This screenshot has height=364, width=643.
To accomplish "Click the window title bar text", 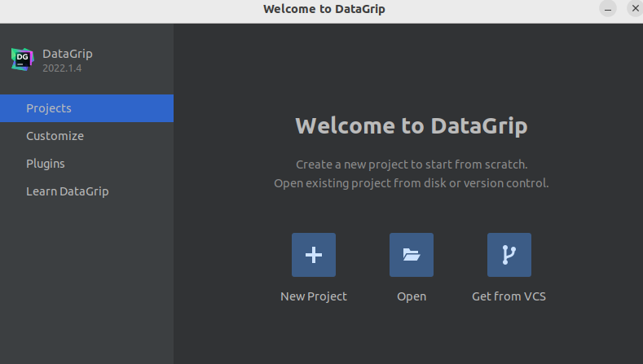I will click(324, 9).
